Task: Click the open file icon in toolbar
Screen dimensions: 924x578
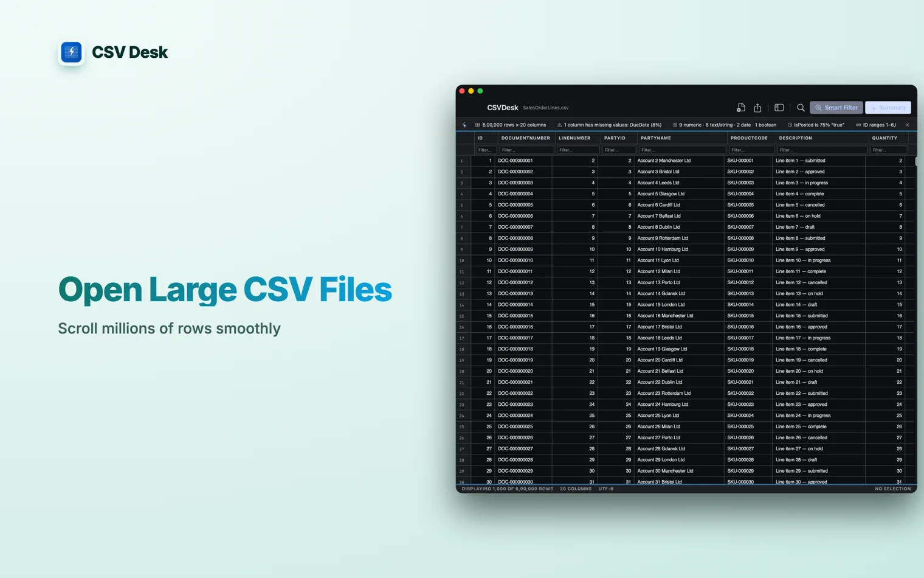Action: point(740,108)
